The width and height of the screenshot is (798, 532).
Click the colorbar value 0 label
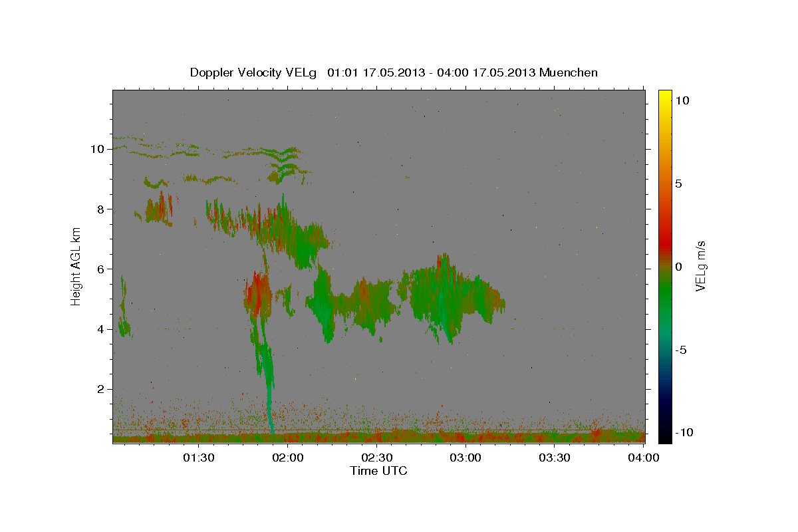click(x=679, y=267)
